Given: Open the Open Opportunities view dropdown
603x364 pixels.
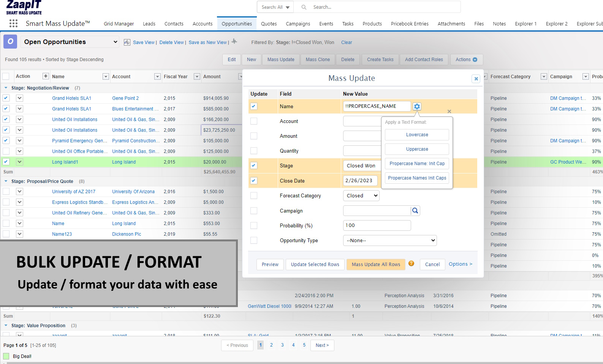Looking at the screenshot, I should pyautogui.click(x=70, y=42).
